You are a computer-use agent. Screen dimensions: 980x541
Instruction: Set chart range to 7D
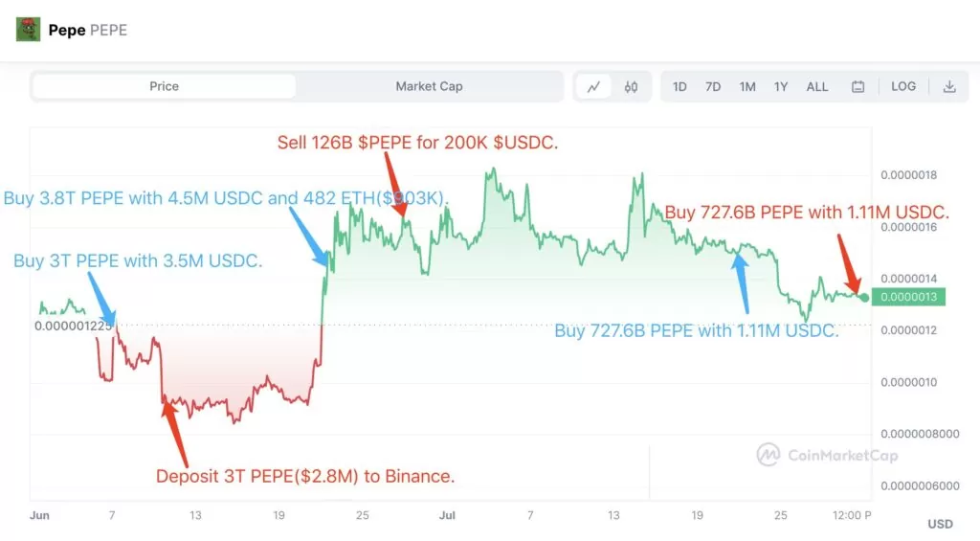coord(713,87)
